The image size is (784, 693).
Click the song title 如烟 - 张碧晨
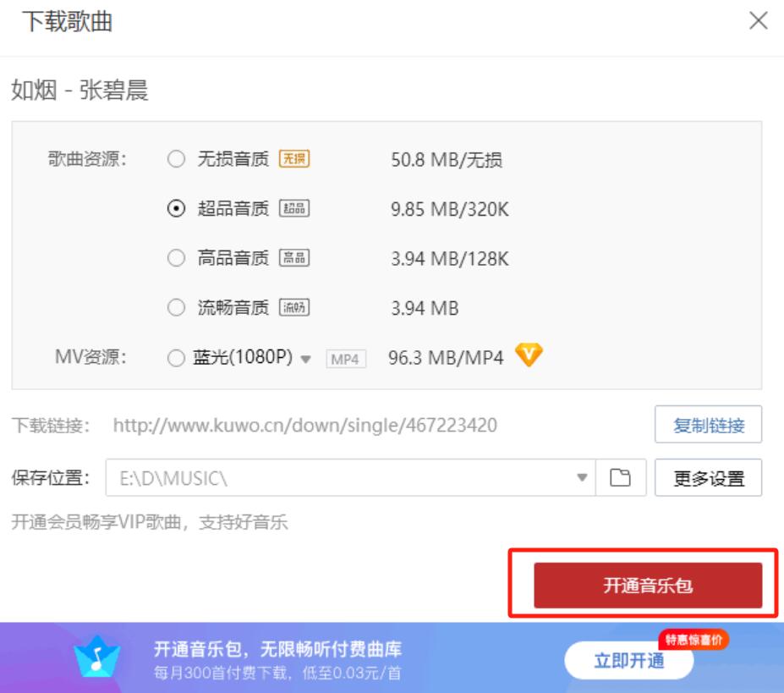point(80,91)
